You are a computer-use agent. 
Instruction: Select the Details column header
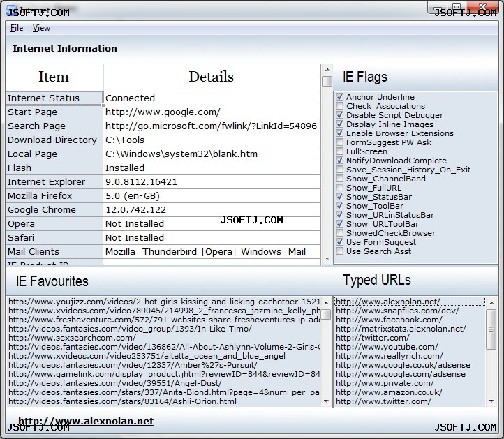(x=212, y=77)
